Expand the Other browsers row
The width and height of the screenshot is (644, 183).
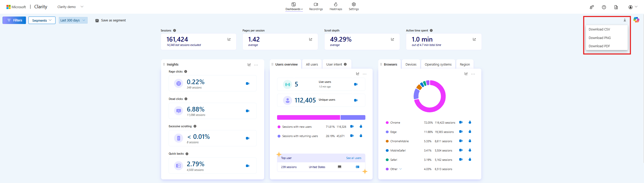pos(401,169)
